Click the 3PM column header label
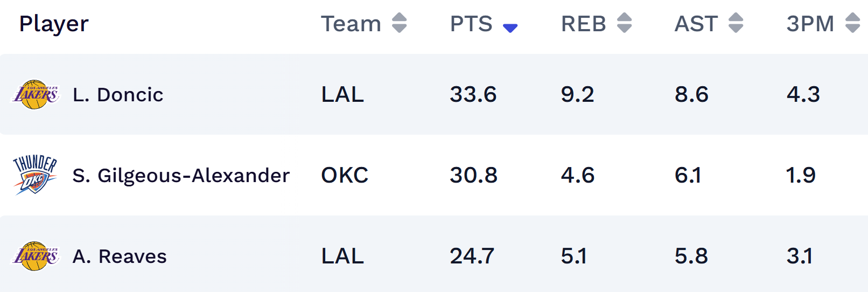Viewport: 868px width, 292px height. tap(810, 24)
